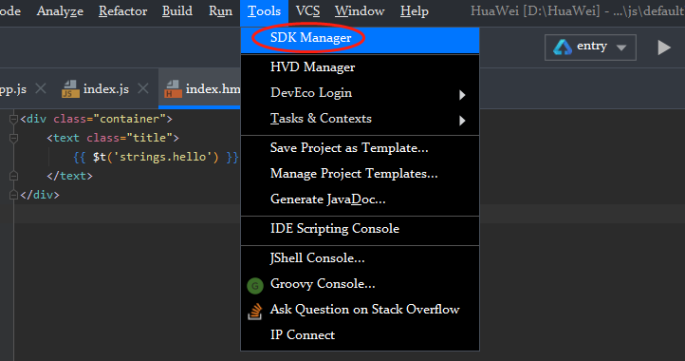Open the Analyze menu
Screen dimensions: 685x361
pyautogui.click(x=60, y=11)
